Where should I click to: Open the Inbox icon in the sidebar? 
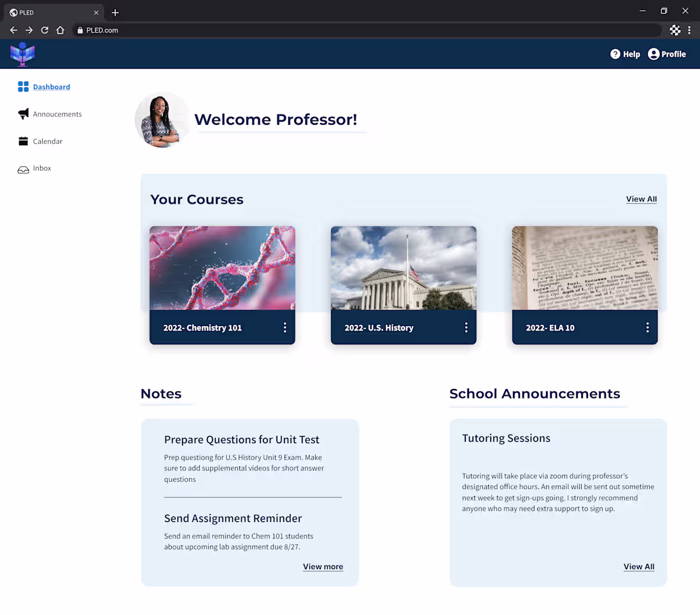(22, 168)
